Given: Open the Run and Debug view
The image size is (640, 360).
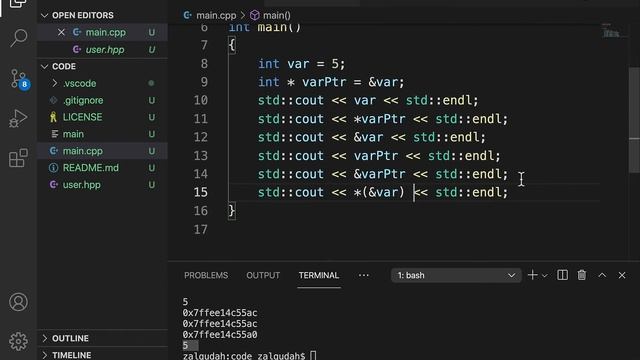Looking at the screenshot, I should tap(18, 118).
